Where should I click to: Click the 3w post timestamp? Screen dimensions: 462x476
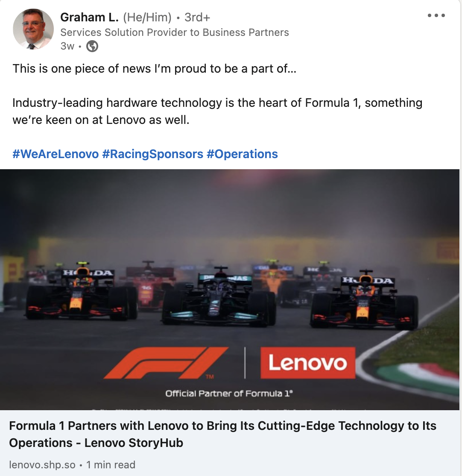click(x=67, y=46)
